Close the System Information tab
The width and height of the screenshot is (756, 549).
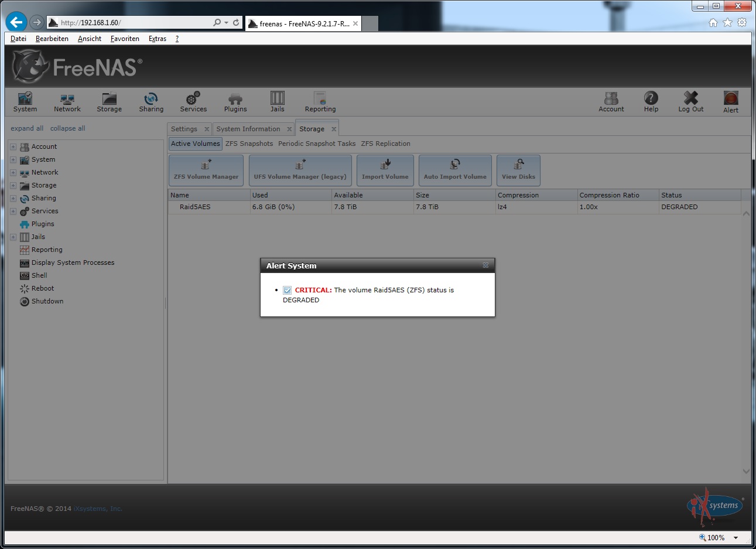(x=289, y=129)
